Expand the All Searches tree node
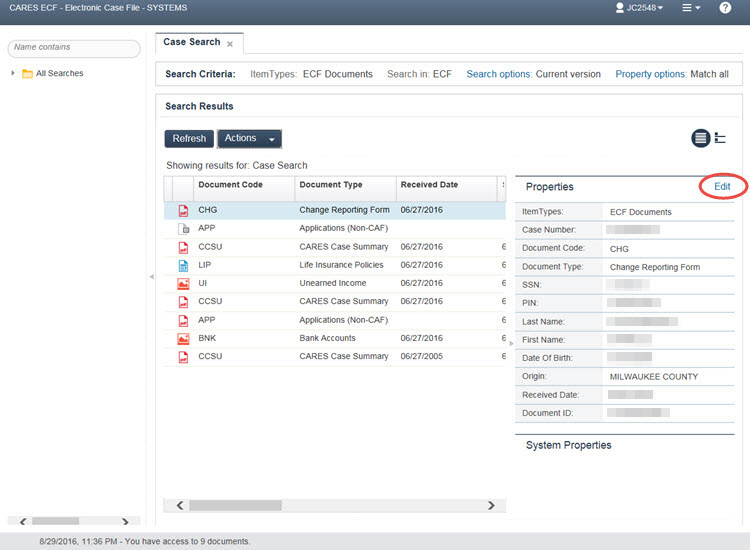Image resolution: width=750 pixels, height=550 pixels. (x=13, y=74)
